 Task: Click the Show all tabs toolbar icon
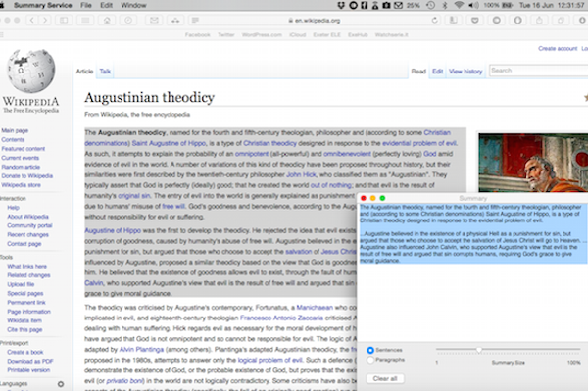(x=561, y=21)
